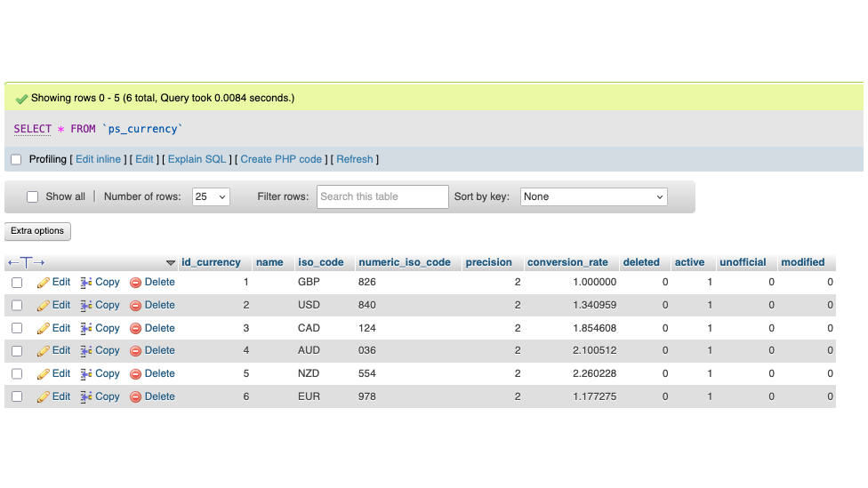Sort by active column header
This screenshot has width=868, height=488.
690,262
